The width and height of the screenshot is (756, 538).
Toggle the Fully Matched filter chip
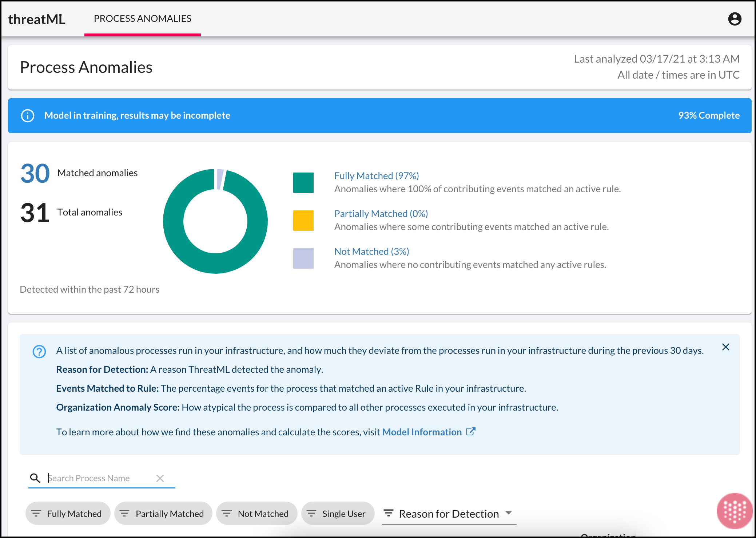pos(68,514)
